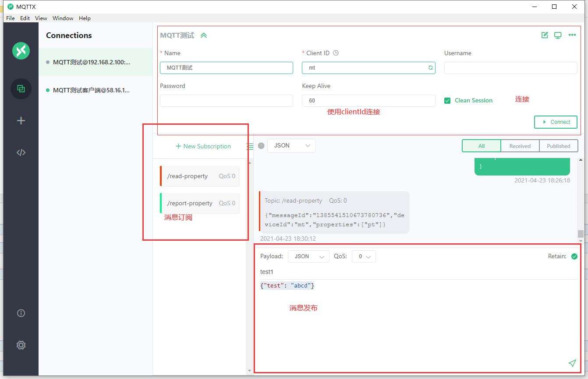Open the message format JSON dropdown
The image size is (588, 379).
(x=291, y=146)
